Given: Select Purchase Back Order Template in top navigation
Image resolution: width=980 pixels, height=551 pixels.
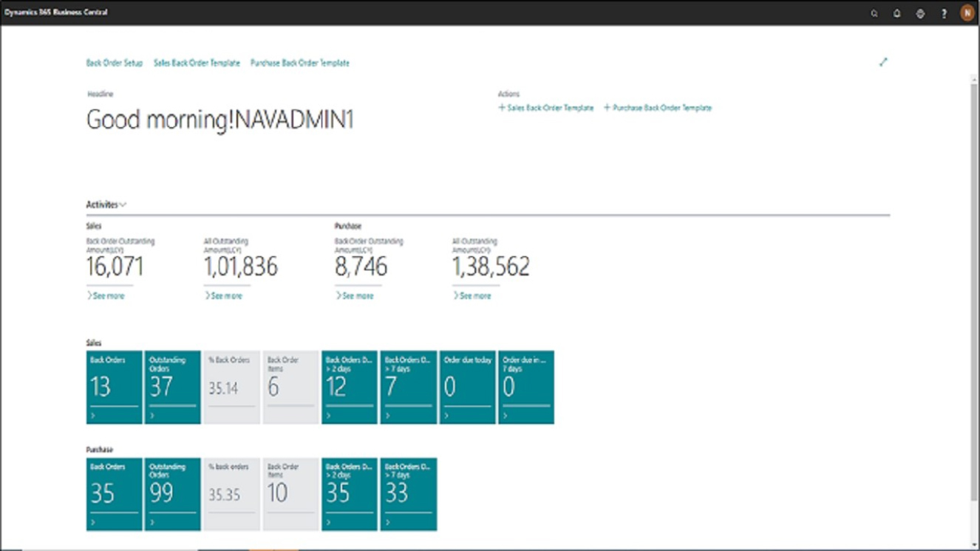Looking at the screenshot, I should point(299,63).
